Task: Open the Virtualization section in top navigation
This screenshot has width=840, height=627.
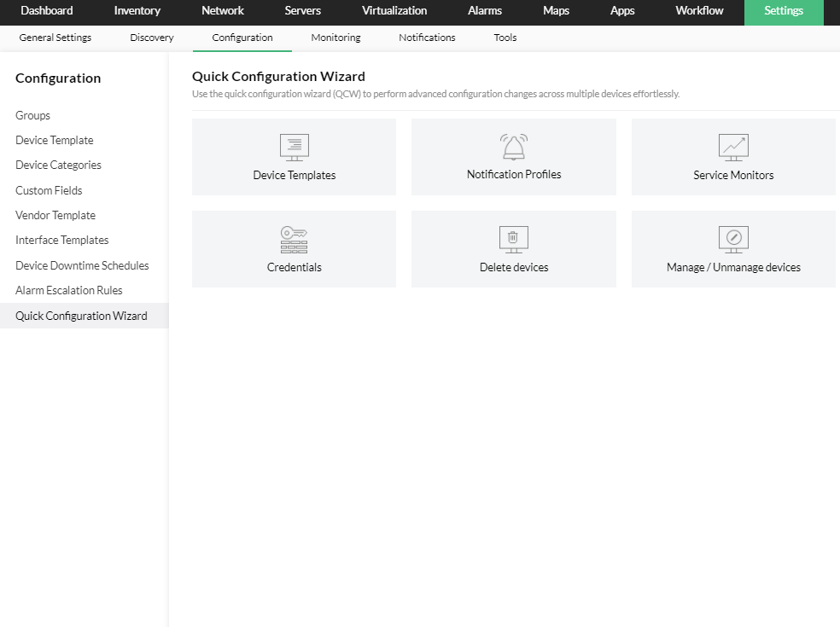Action: coord(394,11)
